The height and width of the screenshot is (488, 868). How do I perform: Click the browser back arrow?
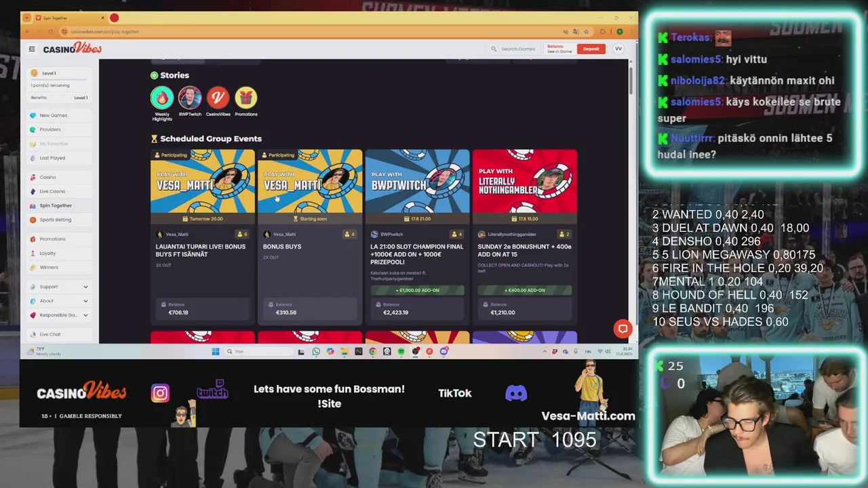click(x=28, y=31)
